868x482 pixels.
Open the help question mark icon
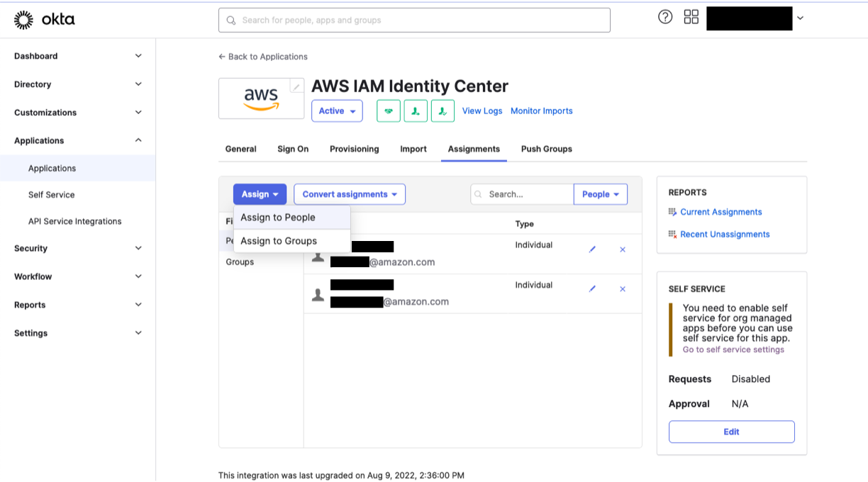[665, 17]
